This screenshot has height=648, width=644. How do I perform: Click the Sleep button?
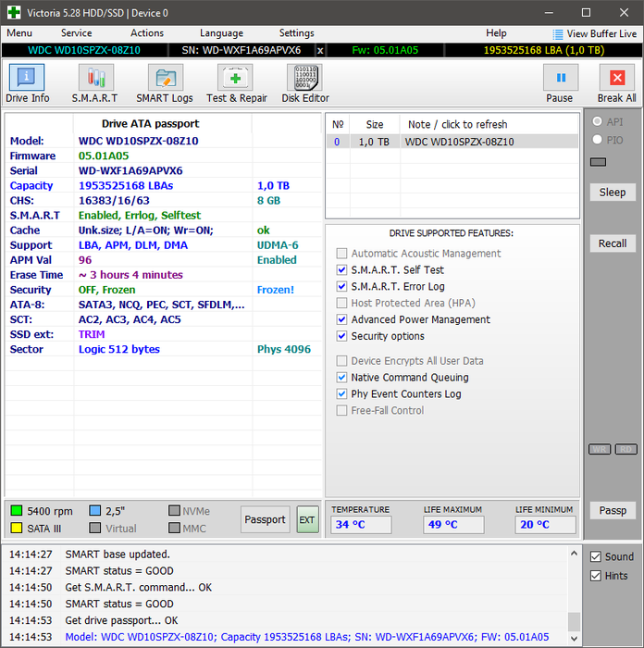click(613, 193)
